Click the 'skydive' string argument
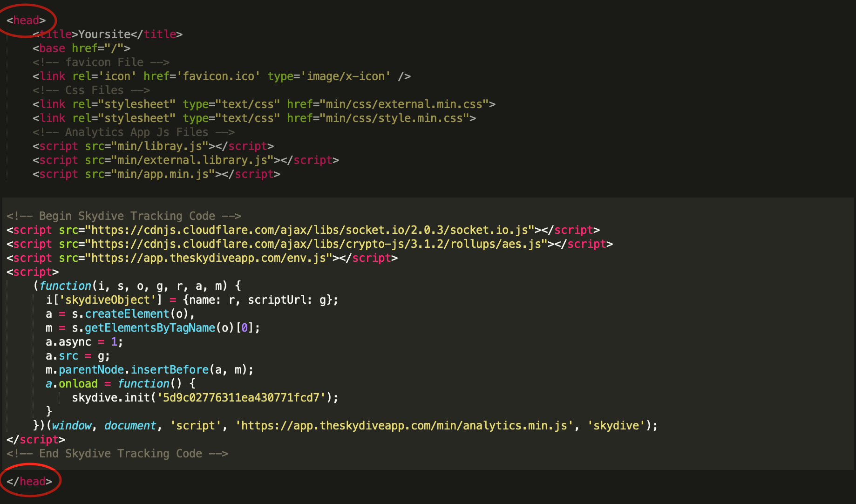The height and width of the screenshot is (504, 856). click(616, 425)
